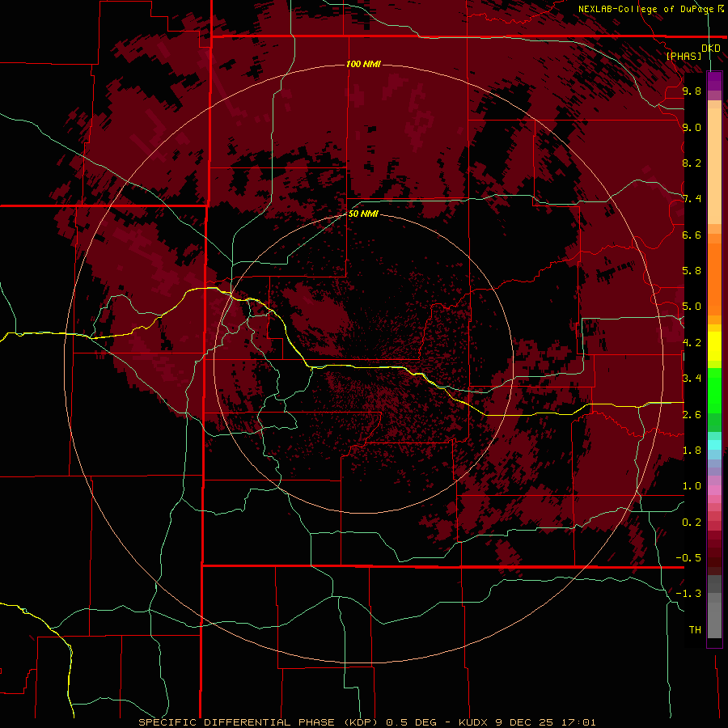Click the 7.4 value on the color scale
This screenshot has width=728, height=728.
[x=692, y=199]
